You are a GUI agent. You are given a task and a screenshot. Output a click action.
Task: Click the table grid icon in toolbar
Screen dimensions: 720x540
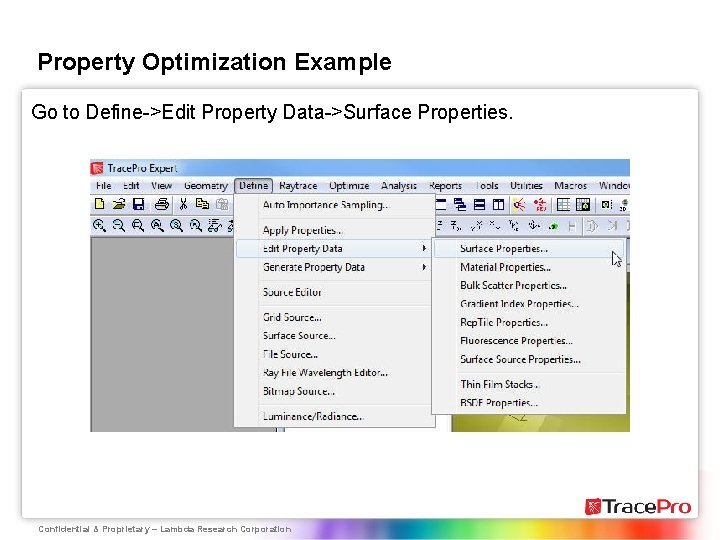pos(563,204)
